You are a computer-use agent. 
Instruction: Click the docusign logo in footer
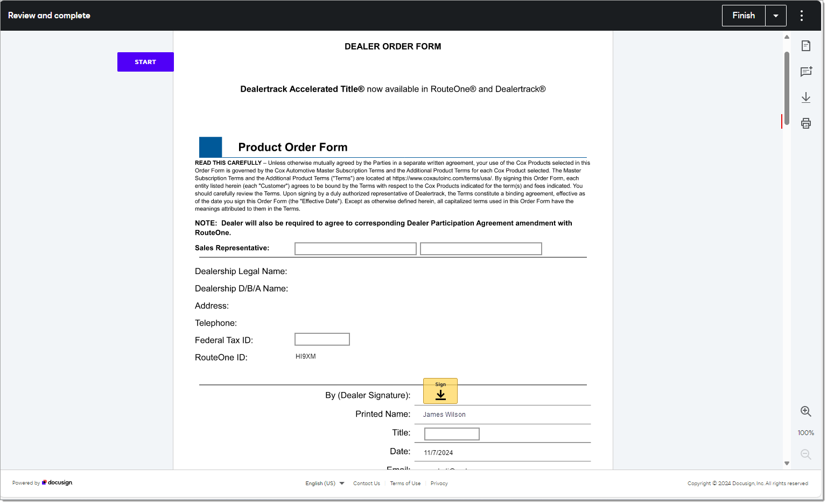coord(57,483)
